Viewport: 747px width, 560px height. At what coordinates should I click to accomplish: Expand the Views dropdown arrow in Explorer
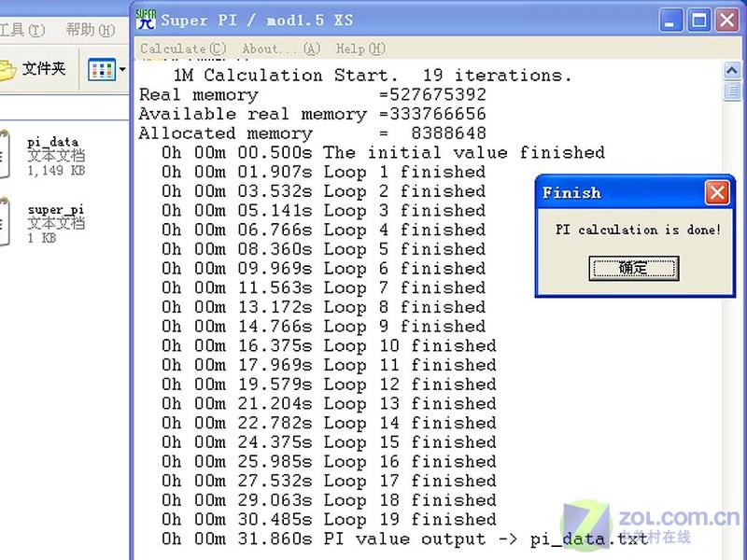[122, 70]
